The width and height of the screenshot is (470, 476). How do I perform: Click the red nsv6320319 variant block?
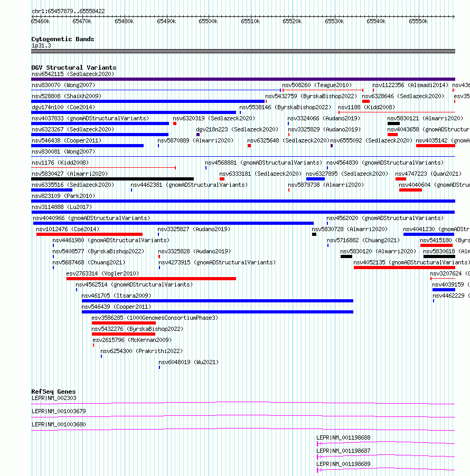(175, 123)
